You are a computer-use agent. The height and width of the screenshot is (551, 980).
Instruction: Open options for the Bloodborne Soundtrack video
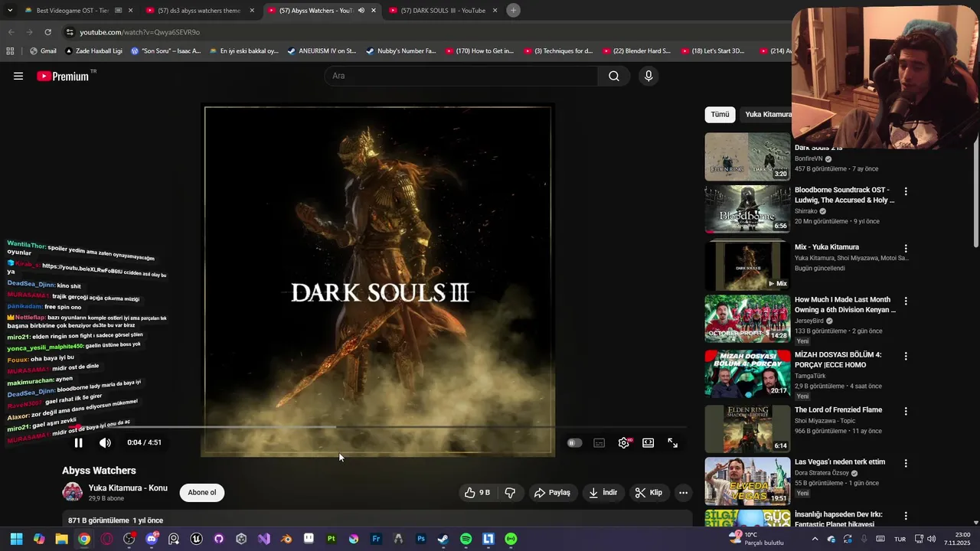point(906,191)
